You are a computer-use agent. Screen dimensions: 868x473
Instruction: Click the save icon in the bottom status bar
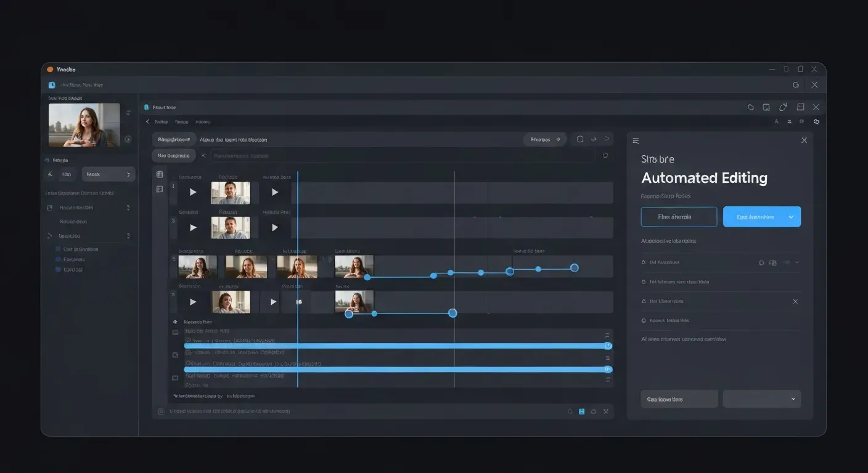(x=581, y=411)
